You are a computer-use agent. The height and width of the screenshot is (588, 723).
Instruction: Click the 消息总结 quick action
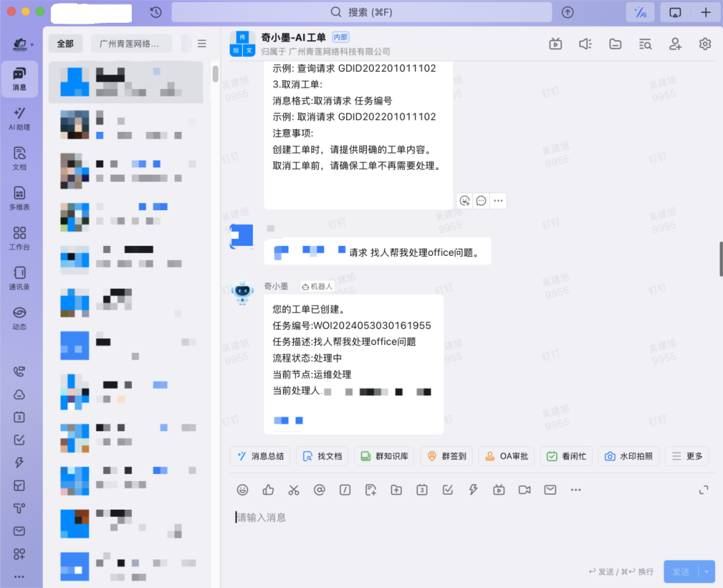coord(260,456)
